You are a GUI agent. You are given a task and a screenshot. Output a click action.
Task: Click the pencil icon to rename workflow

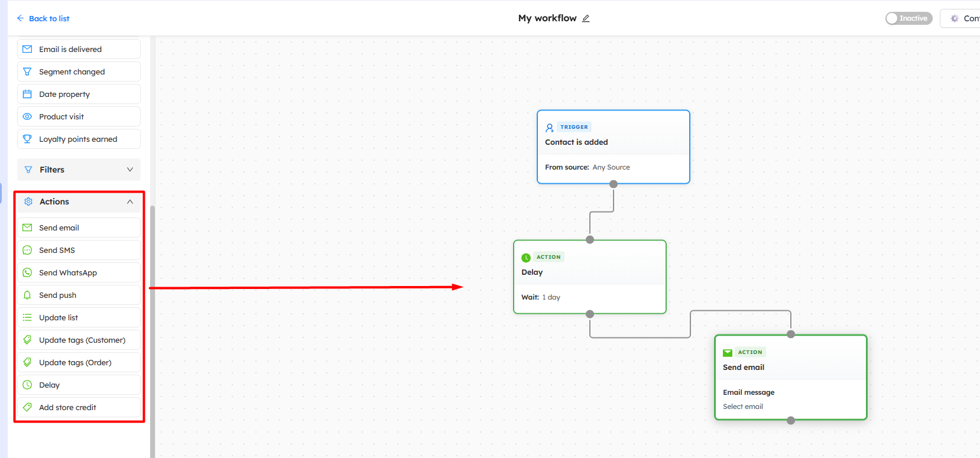(586, 18)
